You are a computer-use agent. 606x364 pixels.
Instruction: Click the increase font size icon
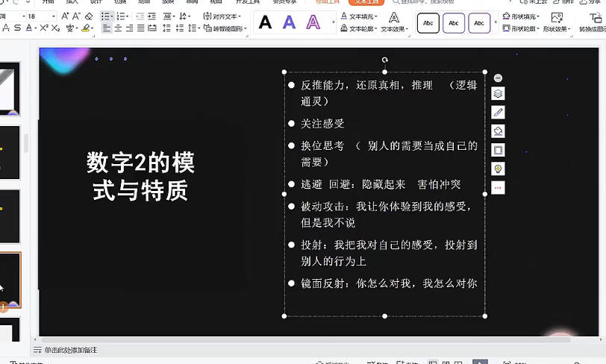(x=65, y=16)
